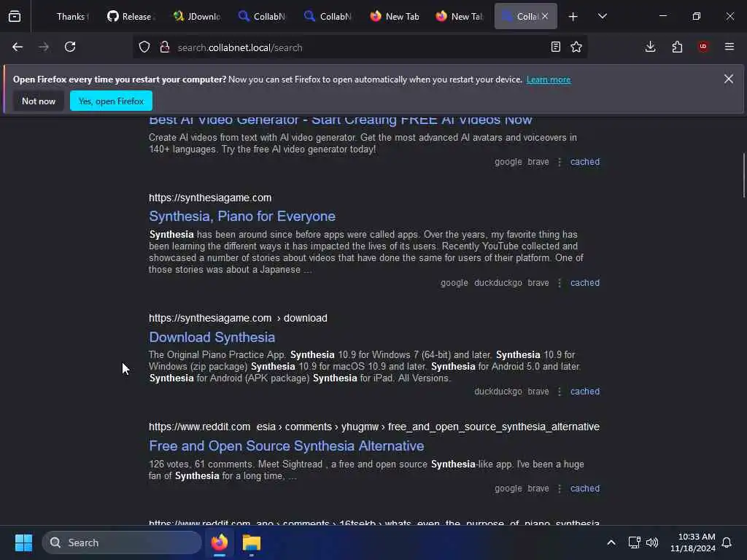Click the address bar URL field
The image size is (747, 560).
tap(360, 47)
